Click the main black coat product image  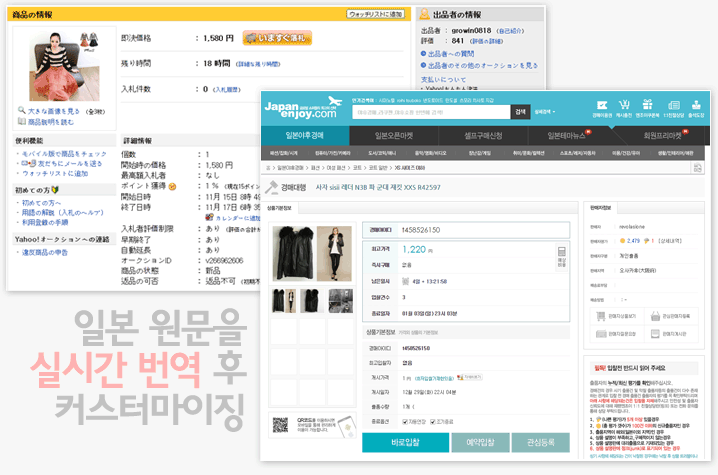tap(294, 253)
